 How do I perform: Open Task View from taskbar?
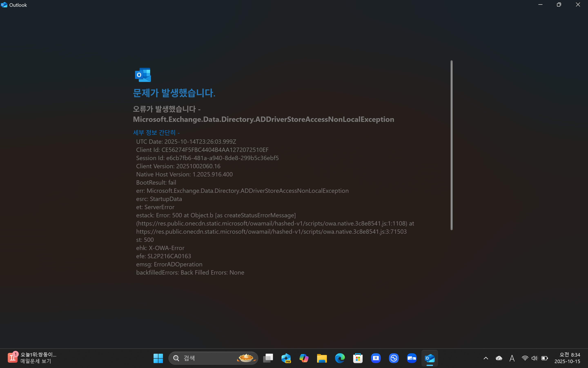click(x=268, y=358)
